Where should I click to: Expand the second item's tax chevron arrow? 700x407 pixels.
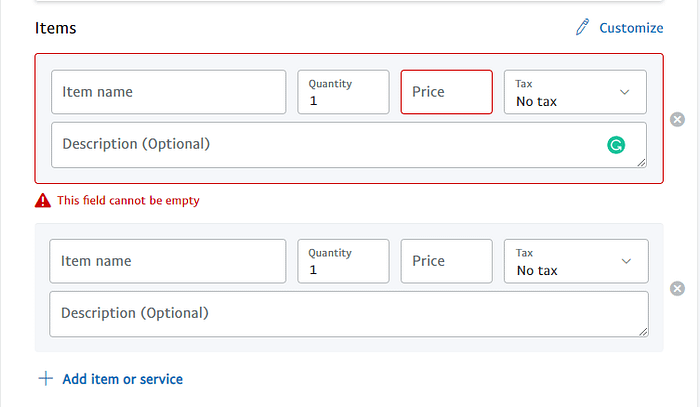pyautogui.click(x=626, y=261)
